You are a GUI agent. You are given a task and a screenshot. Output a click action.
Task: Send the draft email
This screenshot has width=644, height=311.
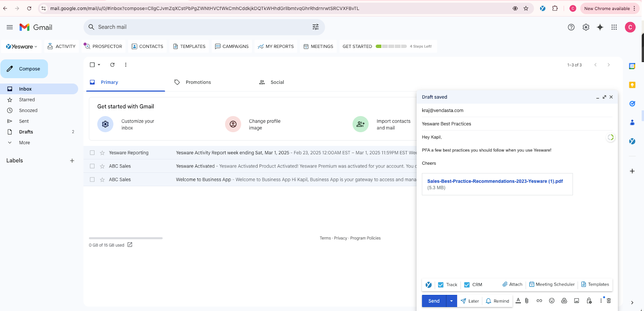click(434, 301)
